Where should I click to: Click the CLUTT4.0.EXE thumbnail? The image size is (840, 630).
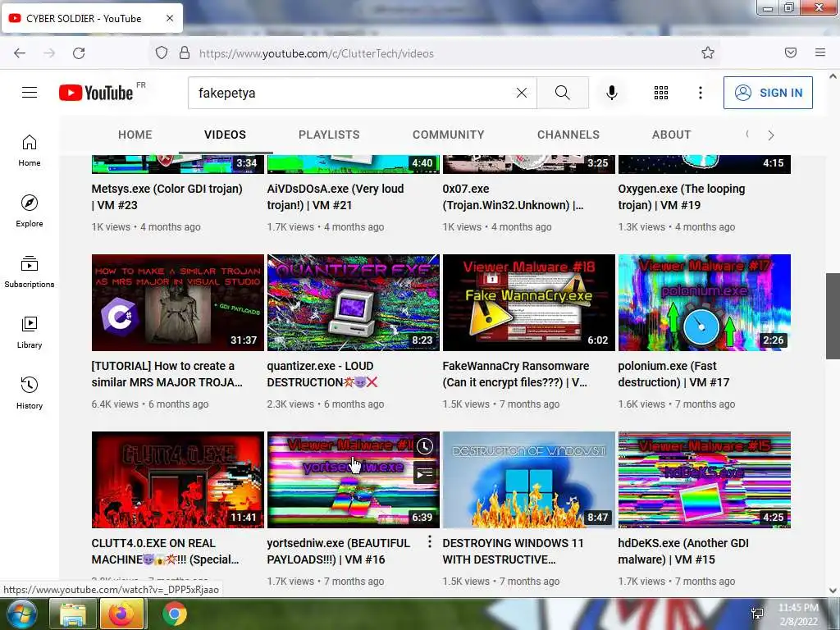(x=178, y=480)
